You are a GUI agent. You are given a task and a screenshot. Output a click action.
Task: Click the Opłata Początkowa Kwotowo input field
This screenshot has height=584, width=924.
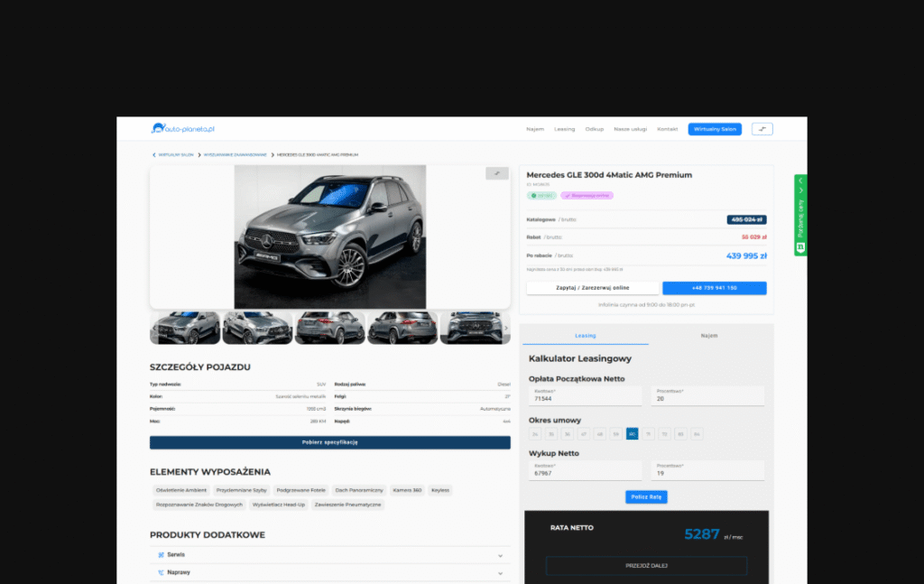[x=585, y=397]
